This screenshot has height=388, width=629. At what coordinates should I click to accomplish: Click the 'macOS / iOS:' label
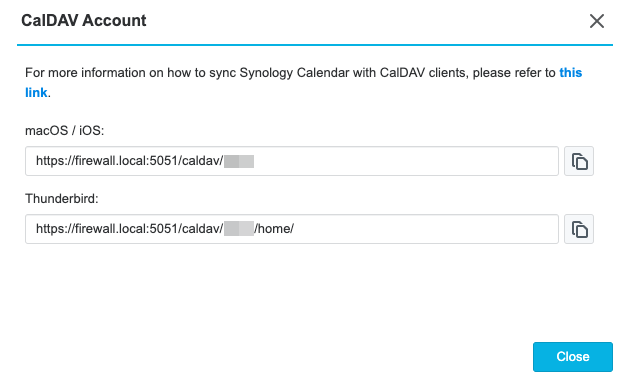tap(65, 130)
